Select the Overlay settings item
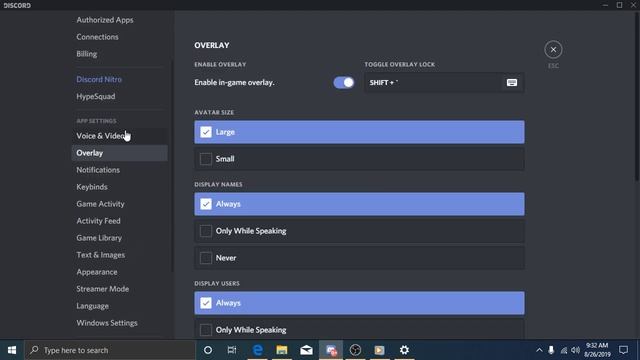 click(119, 153)
